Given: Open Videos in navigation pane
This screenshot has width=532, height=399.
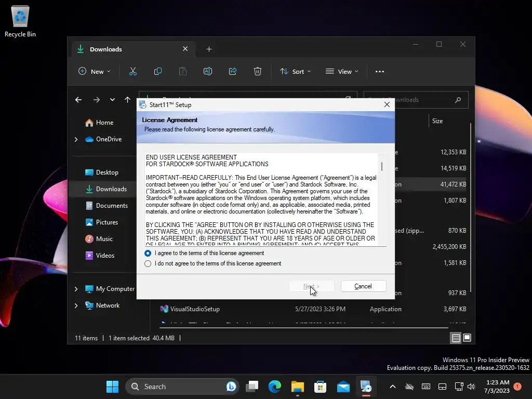Looking at the screenshot, I should [104, 256].
